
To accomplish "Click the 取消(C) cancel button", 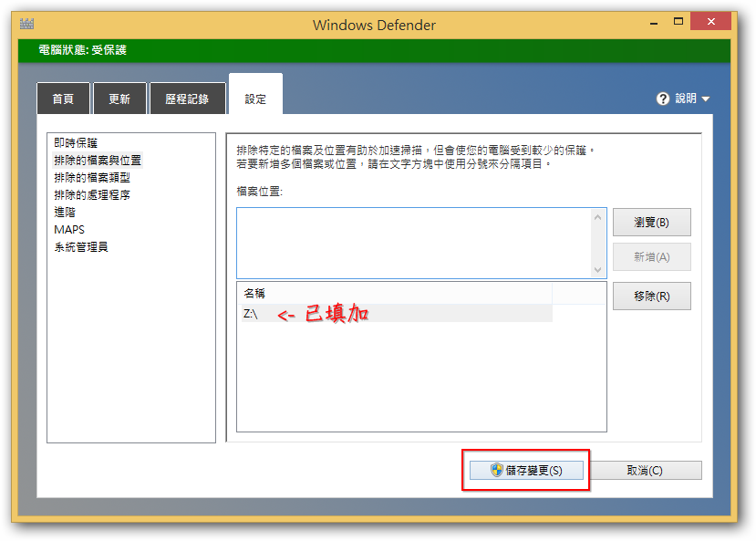I will (644, 471).
